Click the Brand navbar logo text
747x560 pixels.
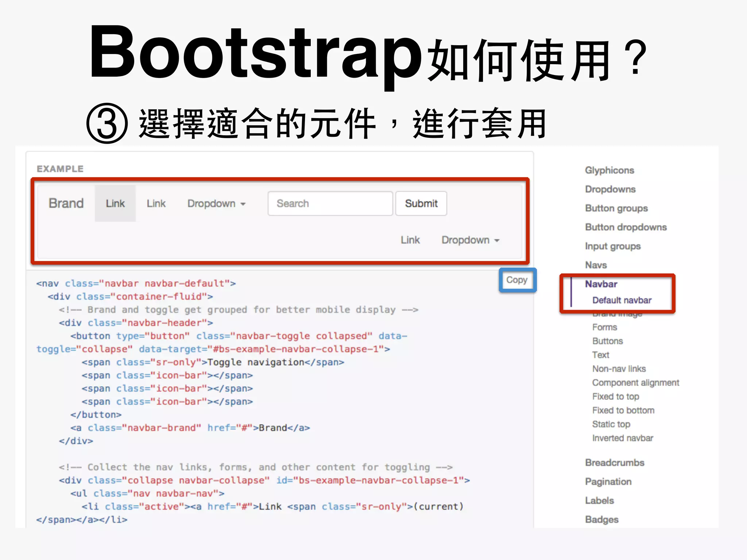[x=66, y=203]
